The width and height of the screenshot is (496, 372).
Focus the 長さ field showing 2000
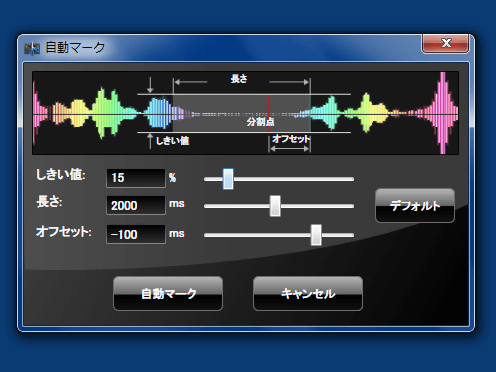(x=136, y=205)
